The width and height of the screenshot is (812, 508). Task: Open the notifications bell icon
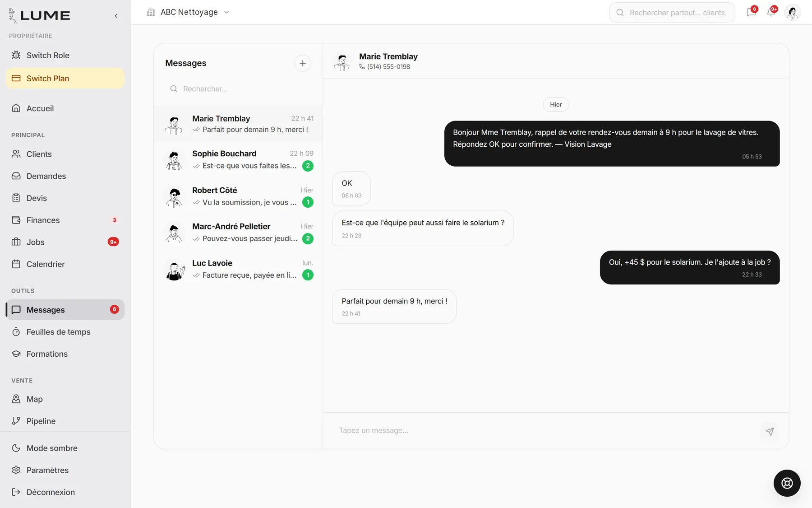point(771,12)
